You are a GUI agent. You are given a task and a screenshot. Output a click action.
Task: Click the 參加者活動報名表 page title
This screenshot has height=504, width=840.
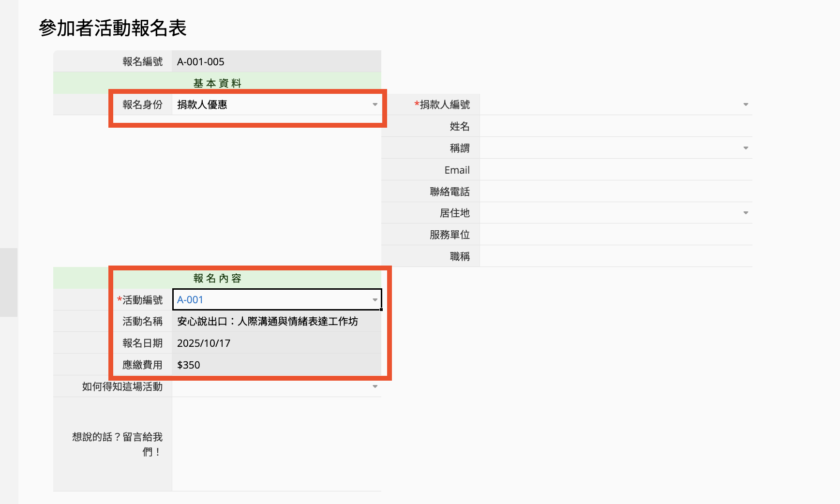[113, 28]
